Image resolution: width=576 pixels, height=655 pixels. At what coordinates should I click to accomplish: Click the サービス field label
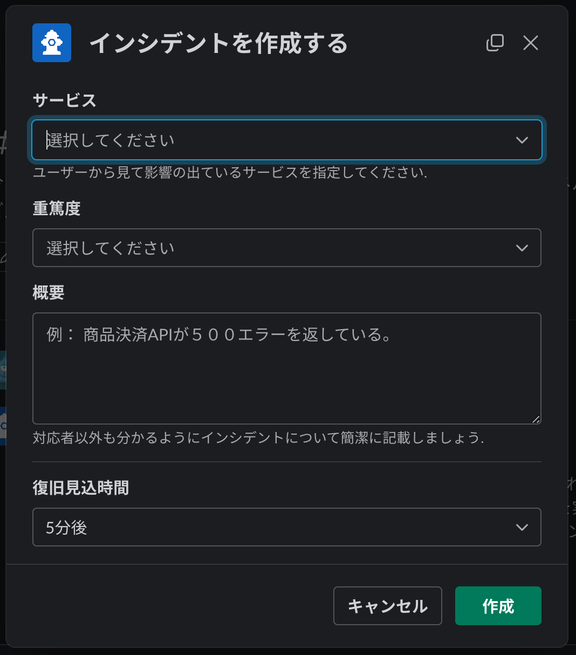tap(64, 100)
